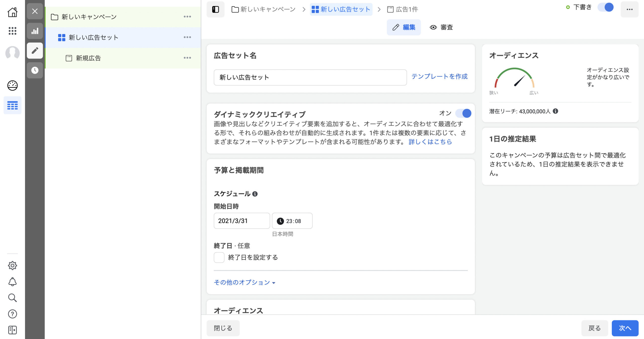Open the notifications bell icon
The height and width of the screenshot is (339, 644).
coord(12,282)
